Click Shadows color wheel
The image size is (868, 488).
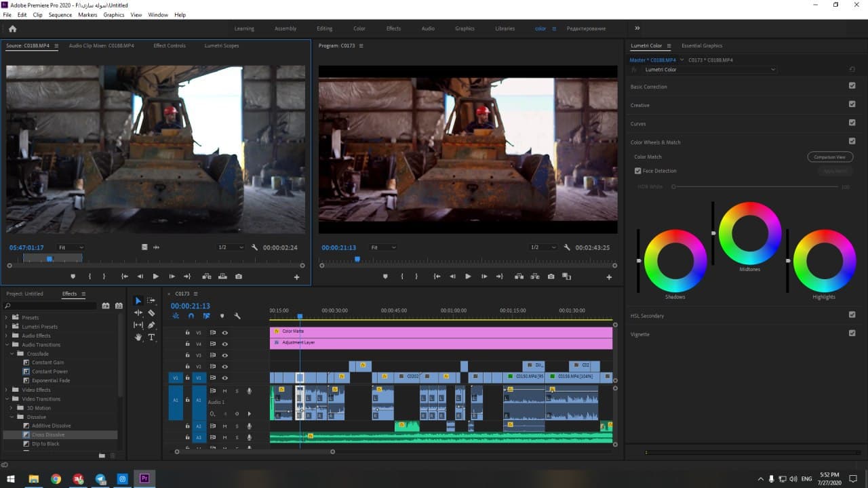[x=675, y=261]
